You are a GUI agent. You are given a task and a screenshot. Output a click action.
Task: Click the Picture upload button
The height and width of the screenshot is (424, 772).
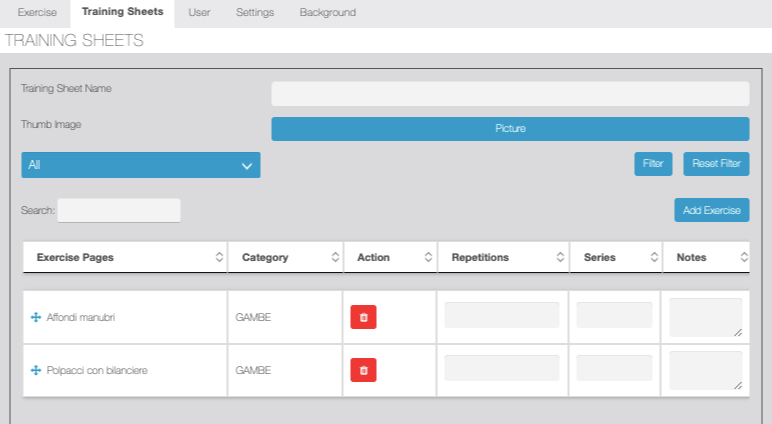[510, 129]
